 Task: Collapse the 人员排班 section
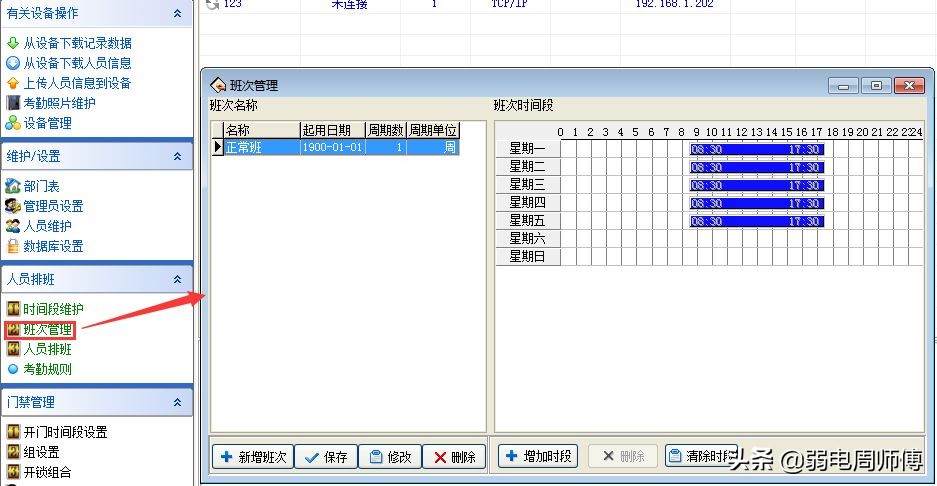[x=177, y=279]
